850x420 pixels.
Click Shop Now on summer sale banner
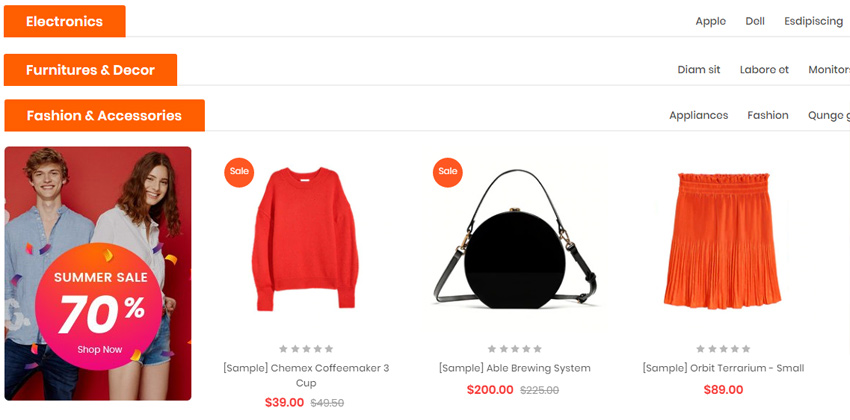pos(99,350)
